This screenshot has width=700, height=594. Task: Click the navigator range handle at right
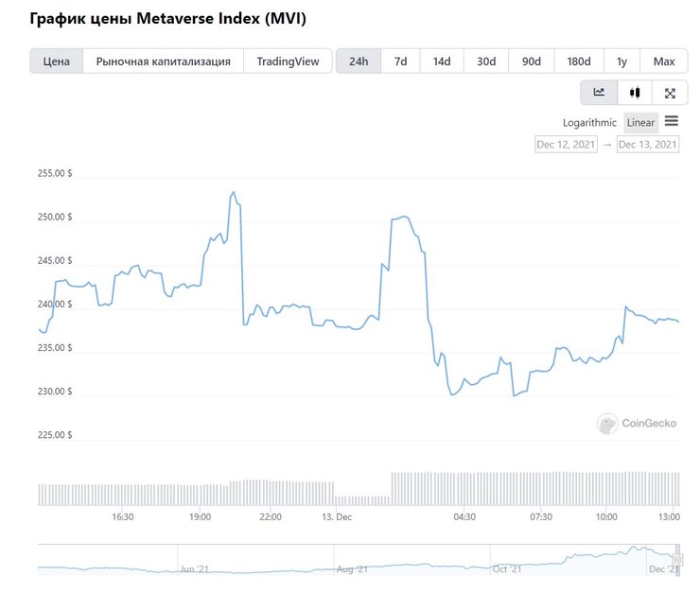(677, 559)
